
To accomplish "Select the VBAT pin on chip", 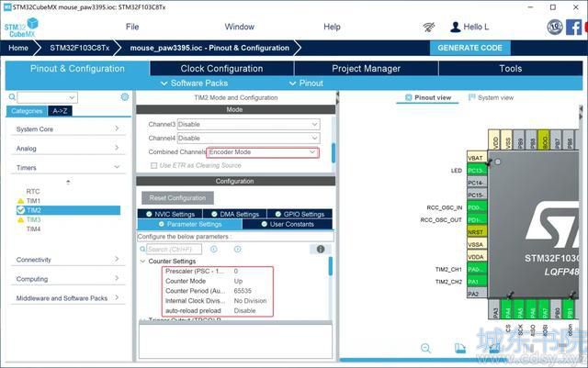I will 477,158.
